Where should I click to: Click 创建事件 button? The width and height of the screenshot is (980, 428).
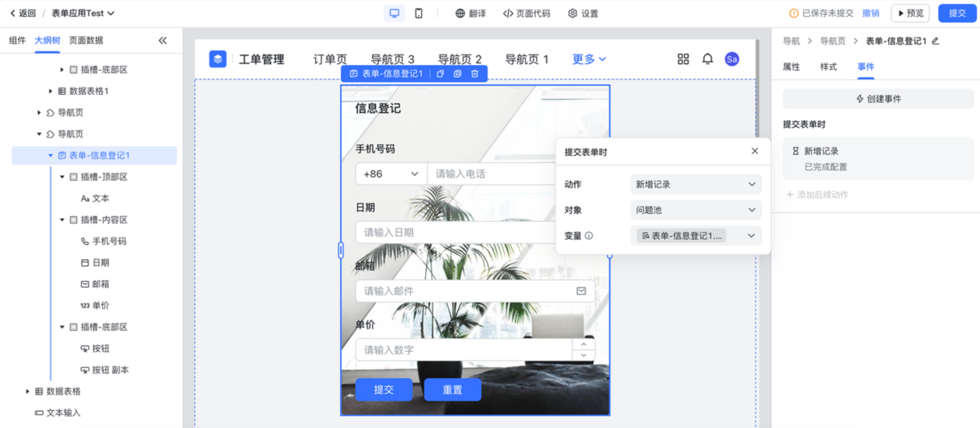(878, 99)
